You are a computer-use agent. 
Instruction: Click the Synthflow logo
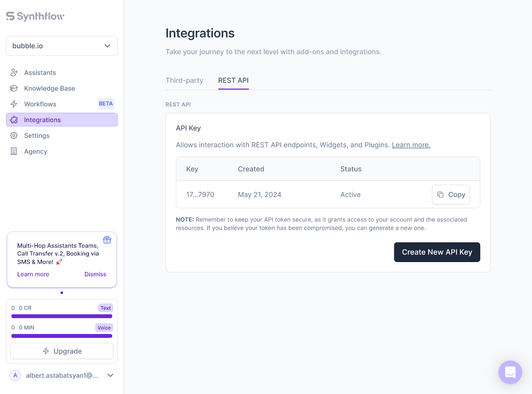[x=35, y=16]
